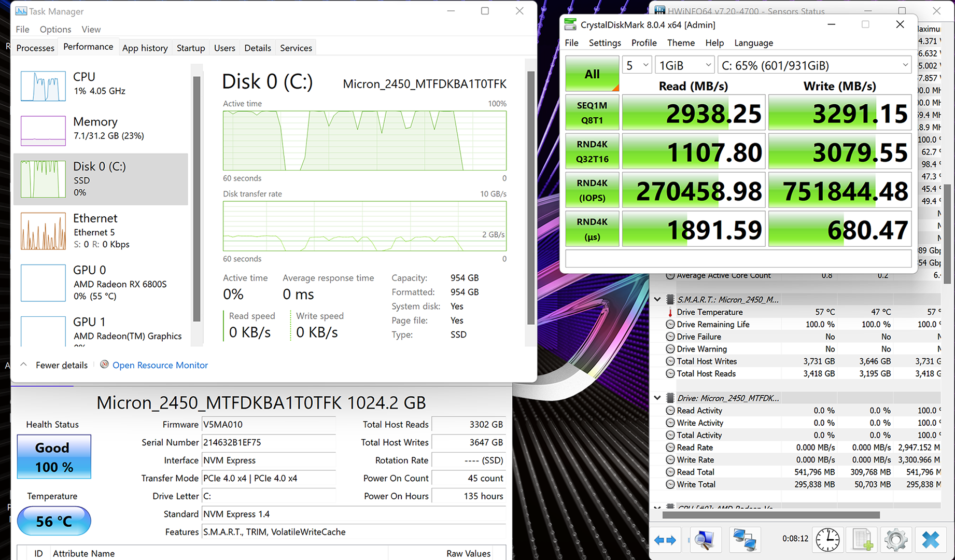Open test count dropdown showing 5
Image resolution: width=955 pixels, height=560 pixels.
637,65
